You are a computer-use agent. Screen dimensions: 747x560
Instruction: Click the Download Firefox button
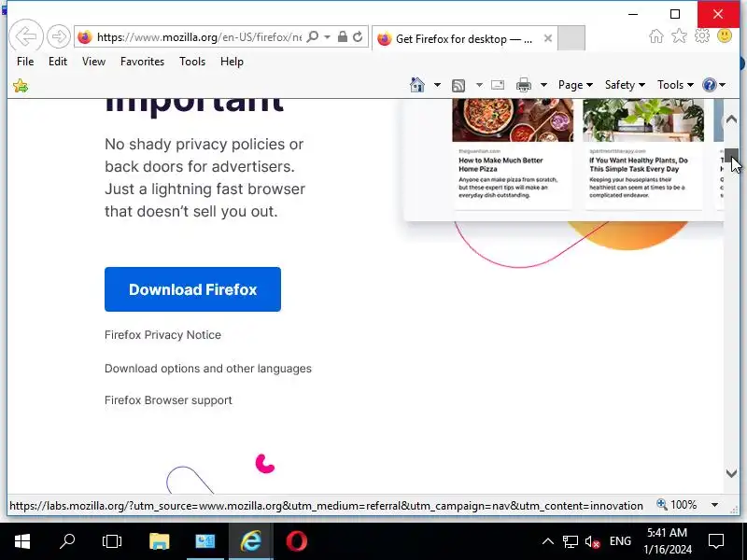(x=192, y=289)
